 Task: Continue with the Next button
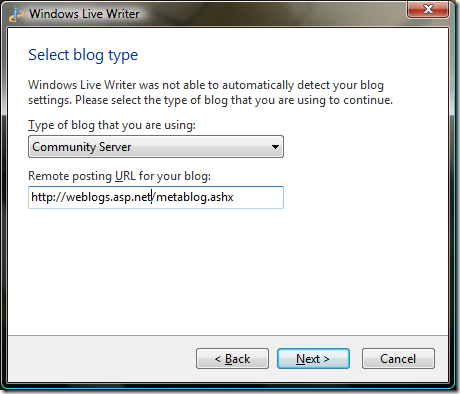click(x=313, y=359)
